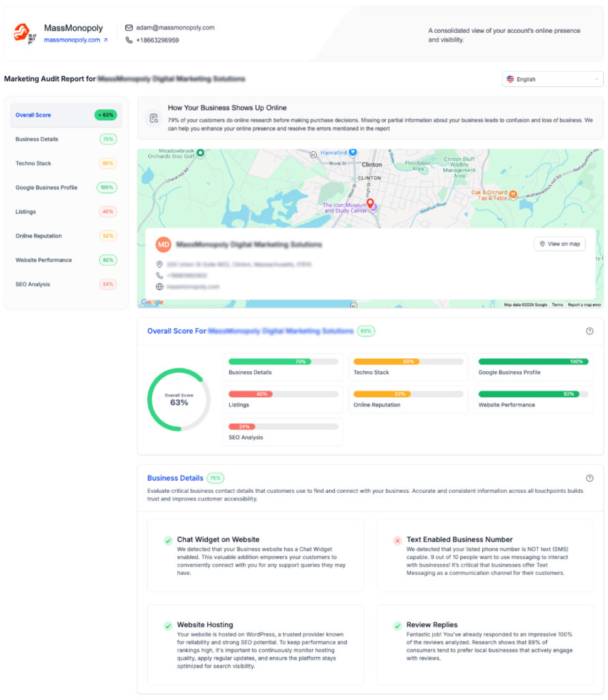Viewport: 608px width, 700px height.
Task: Click the +18663296959 phone number
Action: coord(157,40)
